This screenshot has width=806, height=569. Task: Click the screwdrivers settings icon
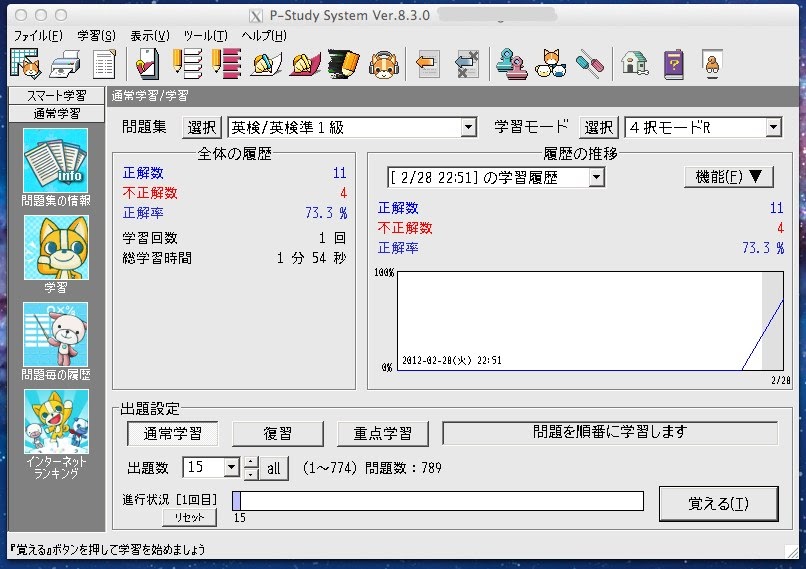click(x=589, y=64)
